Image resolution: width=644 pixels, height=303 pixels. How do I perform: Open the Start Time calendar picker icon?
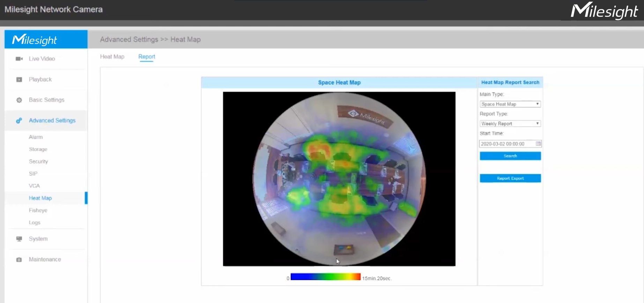(538, 144)
